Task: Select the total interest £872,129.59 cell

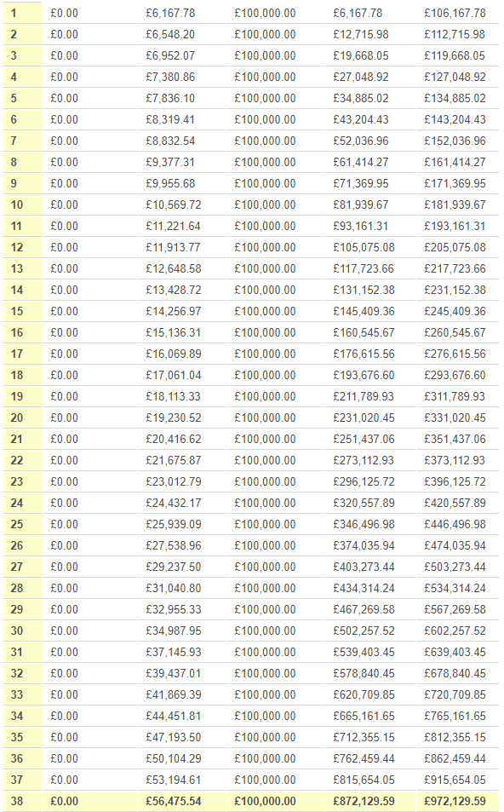Action: coord(364,801)
